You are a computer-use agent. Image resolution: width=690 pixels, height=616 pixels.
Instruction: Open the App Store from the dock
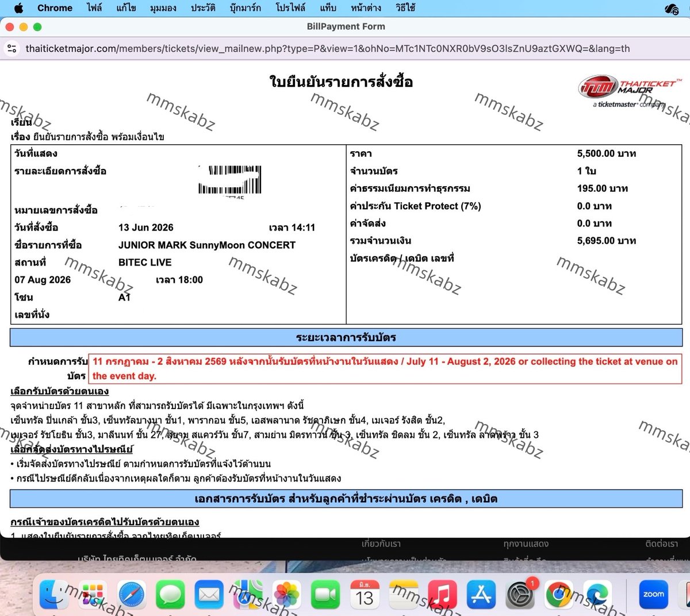click(x=481, y=594)
